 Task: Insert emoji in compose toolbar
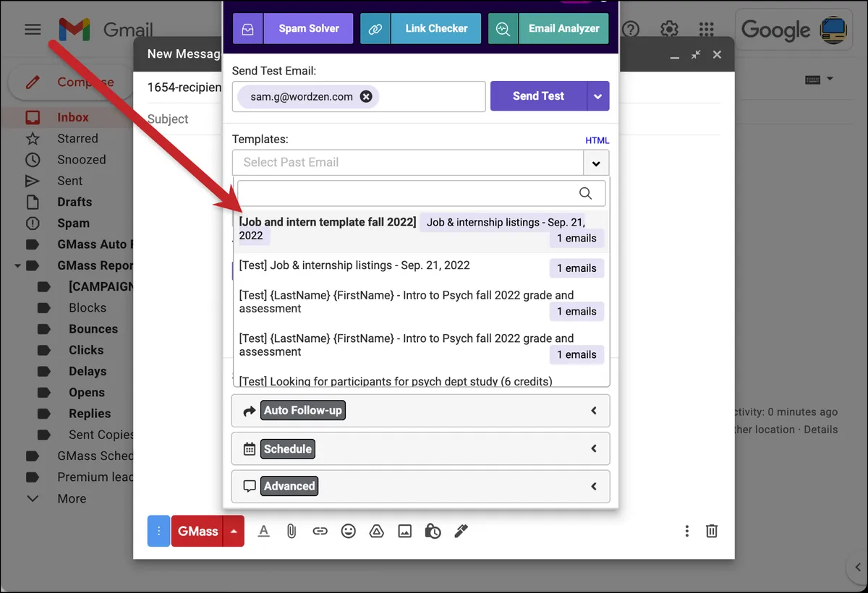[349, 531]
